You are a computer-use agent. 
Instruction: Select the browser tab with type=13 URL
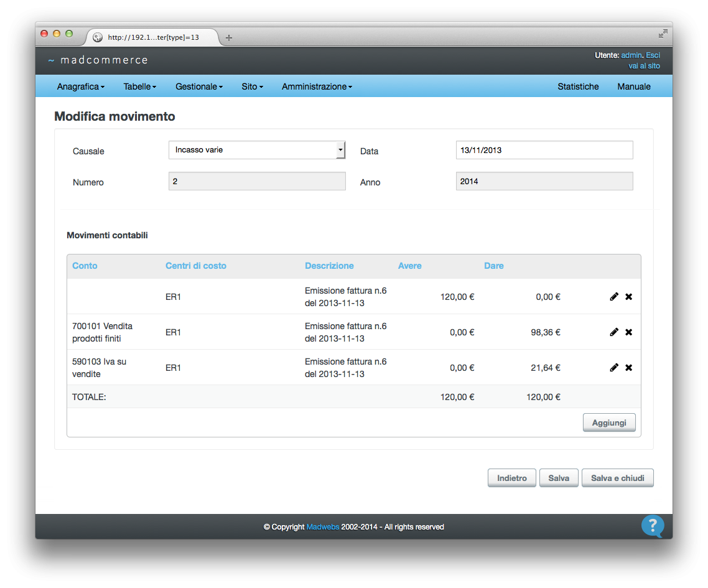click(152, 37)
